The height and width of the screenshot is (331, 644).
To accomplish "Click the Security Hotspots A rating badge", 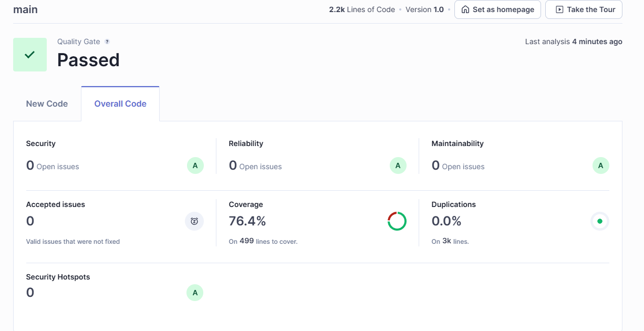I will click(195, 293).
